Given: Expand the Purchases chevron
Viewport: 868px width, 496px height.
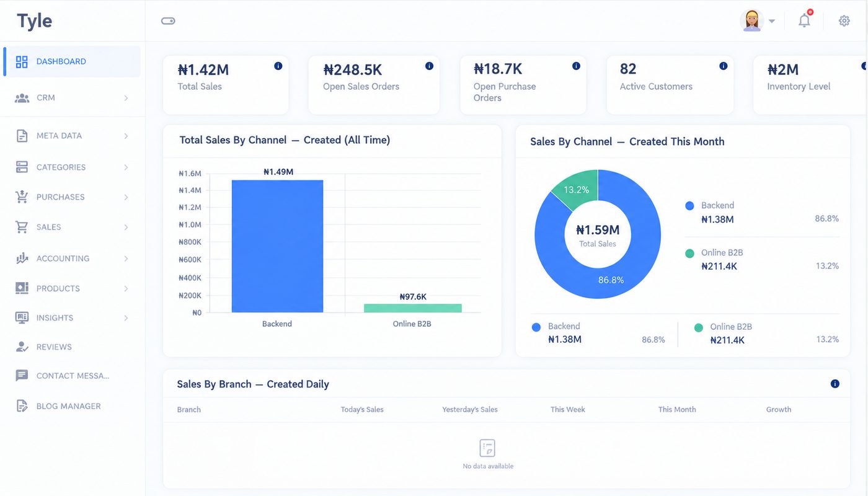Looking at the screenshot, I should (126, 197).
